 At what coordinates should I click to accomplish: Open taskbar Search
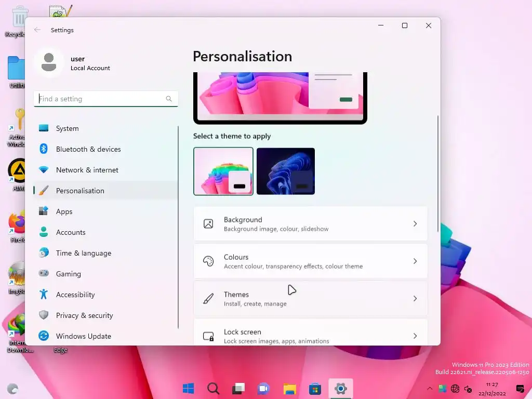[214, 389]
